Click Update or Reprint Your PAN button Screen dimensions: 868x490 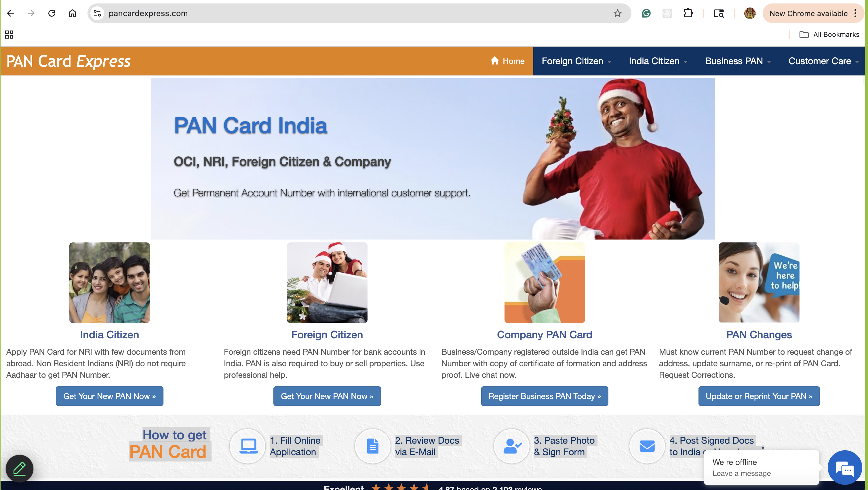[759, 396]
